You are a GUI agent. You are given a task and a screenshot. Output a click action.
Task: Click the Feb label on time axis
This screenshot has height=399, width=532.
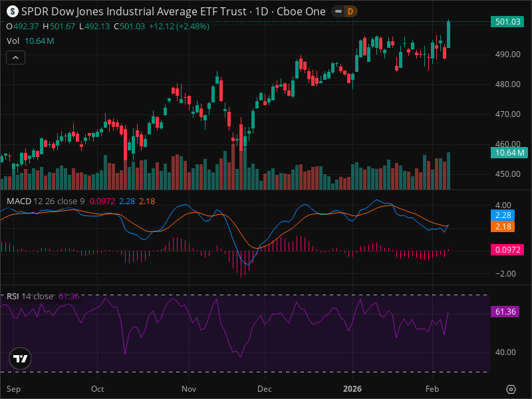point(432,389)
